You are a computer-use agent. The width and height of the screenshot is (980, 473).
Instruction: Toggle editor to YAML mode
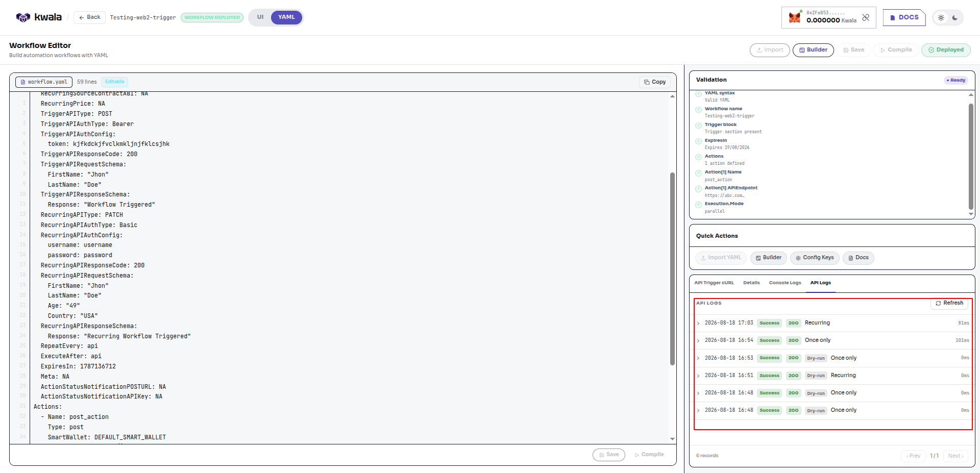pos(286,17)
